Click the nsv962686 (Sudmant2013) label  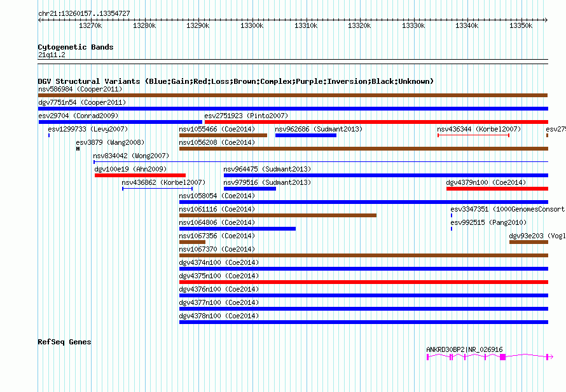click(x=319, y=129)
